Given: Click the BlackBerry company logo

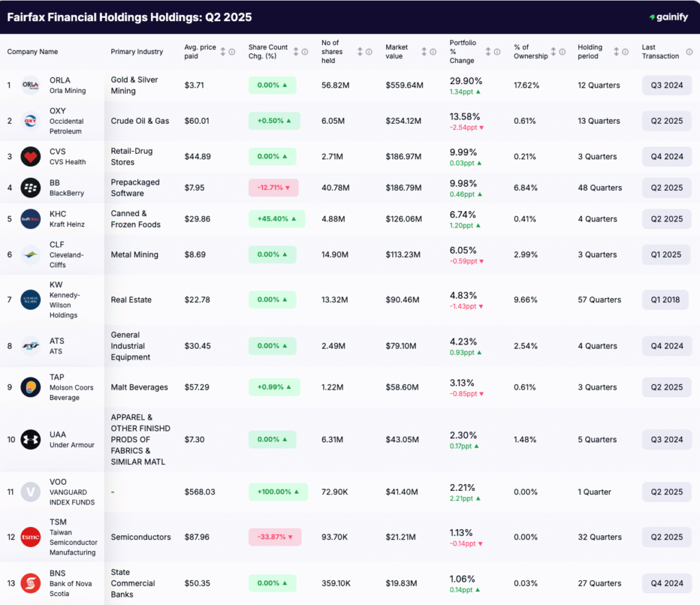Looking at the screenshot, I should (31, 188).
